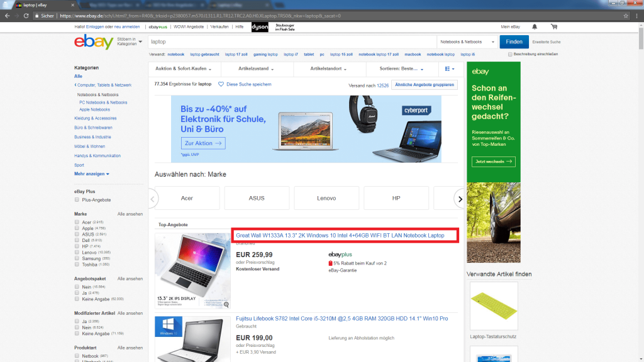This screenshot has height=362, width=644.
Task: Enable the Beschreibung einschließen checkbox
Action: click(510, 54)
